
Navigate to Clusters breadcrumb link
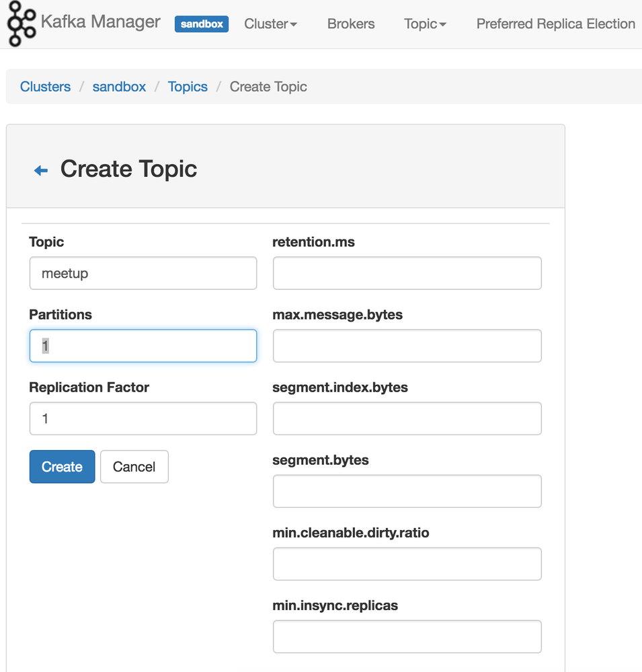tap(45, 87)
